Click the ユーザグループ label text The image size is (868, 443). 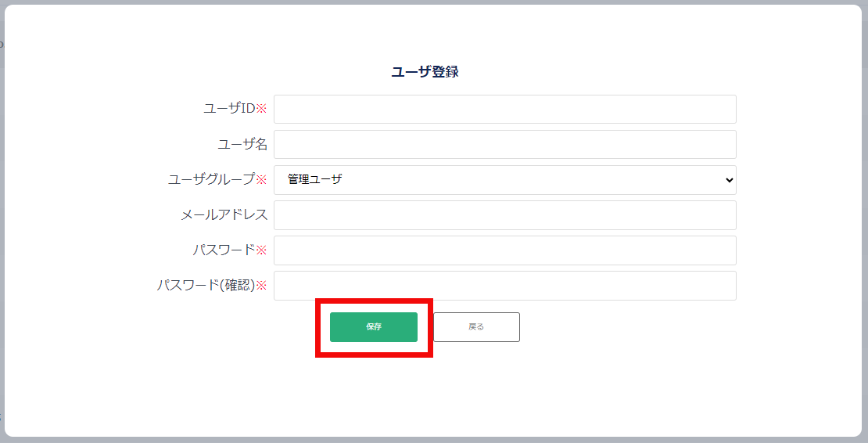click(x=211, y=179)
